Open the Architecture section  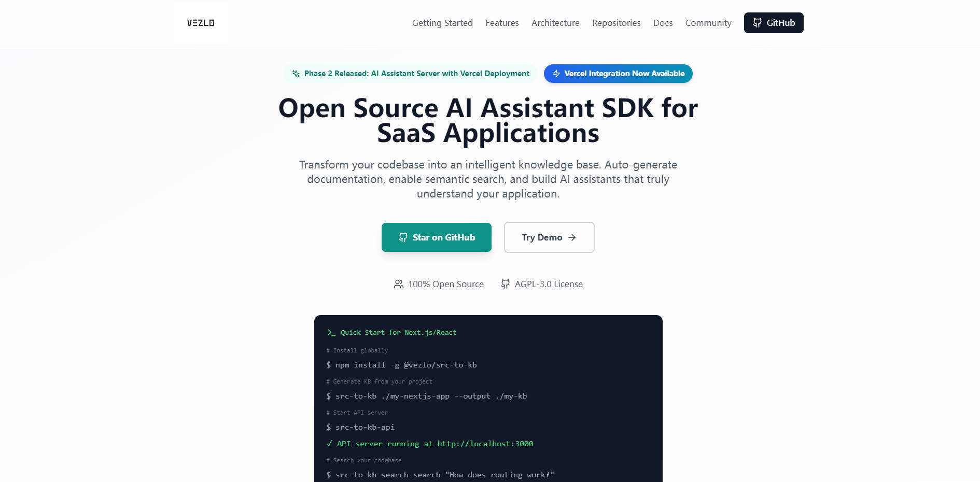[x=555, y=23]
